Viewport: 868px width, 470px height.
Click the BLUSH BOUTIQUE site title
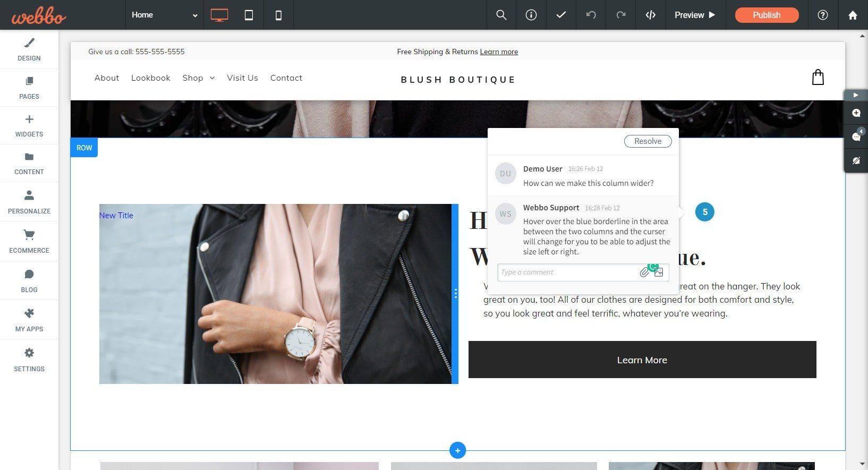coord(458,80)
